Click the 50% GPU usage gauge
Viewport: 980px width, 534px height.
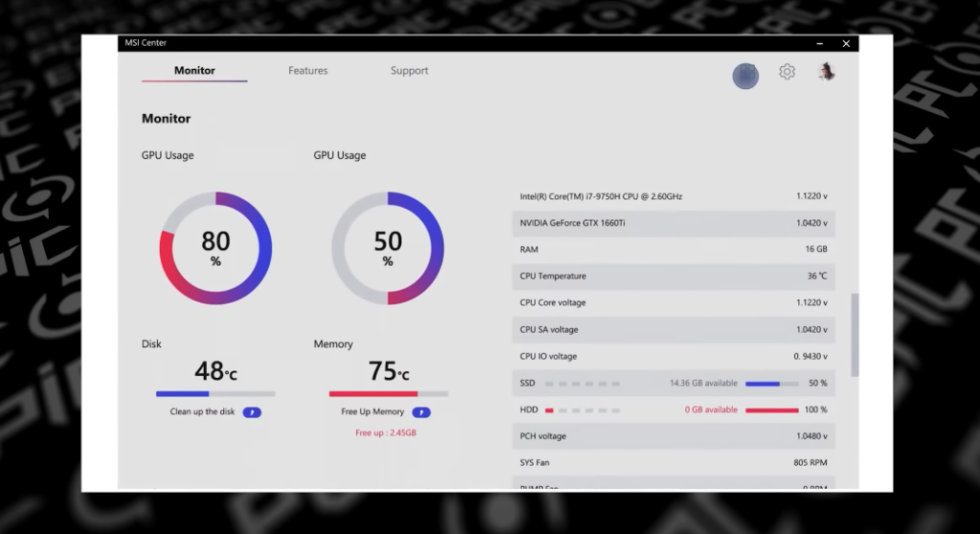click(x=388, y=248)
